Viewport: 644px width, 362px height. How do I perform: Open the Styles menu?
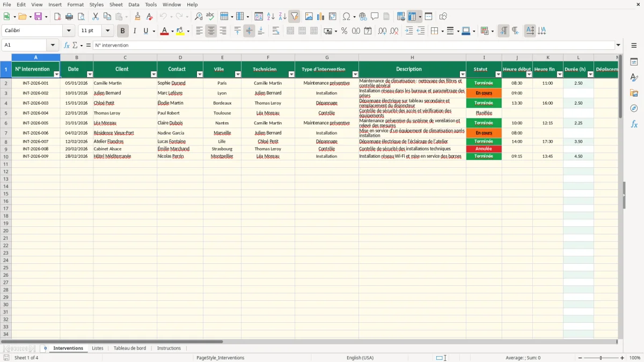97,4
